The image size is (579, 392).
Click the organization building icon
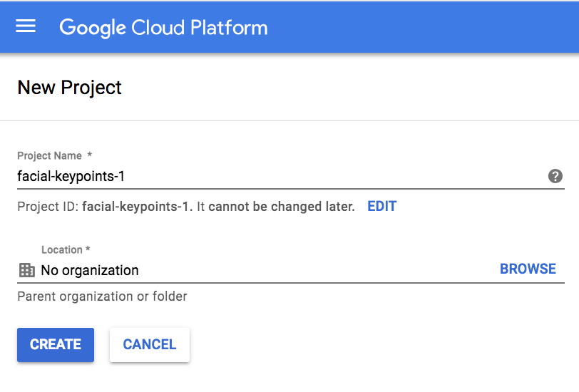coord(26,270)
